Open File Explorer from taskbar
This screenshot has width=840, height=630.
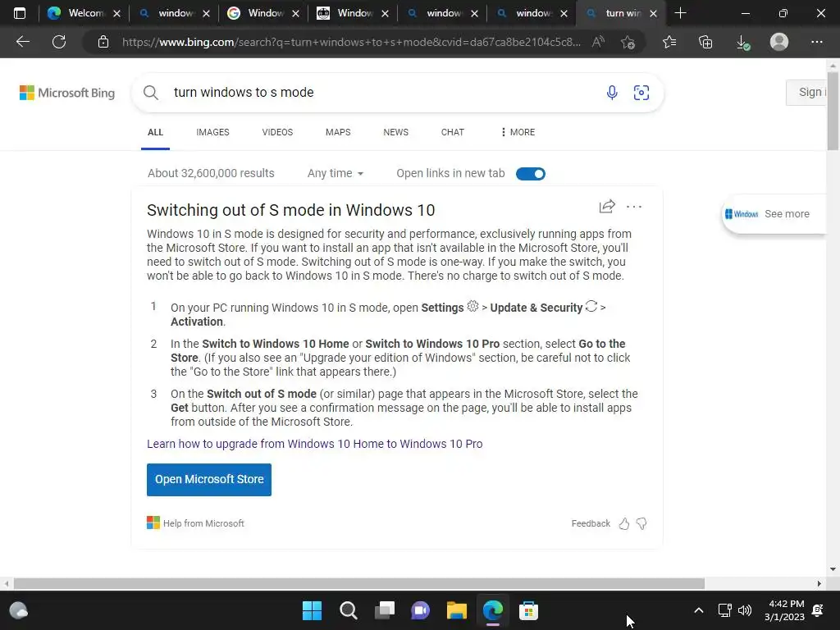coord(456,610)
